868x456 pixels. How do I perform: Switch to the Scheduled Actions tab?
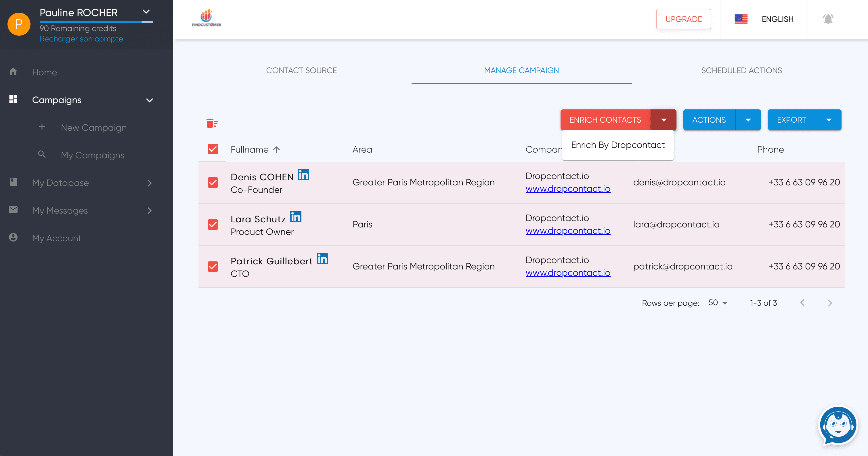coord(741,70)
